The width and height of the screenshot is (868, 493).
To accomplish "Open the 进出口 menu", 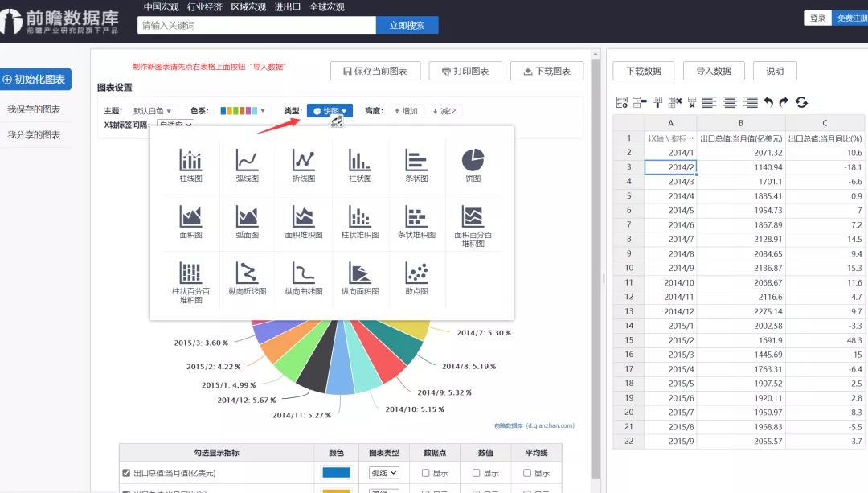I will point(287,7).
